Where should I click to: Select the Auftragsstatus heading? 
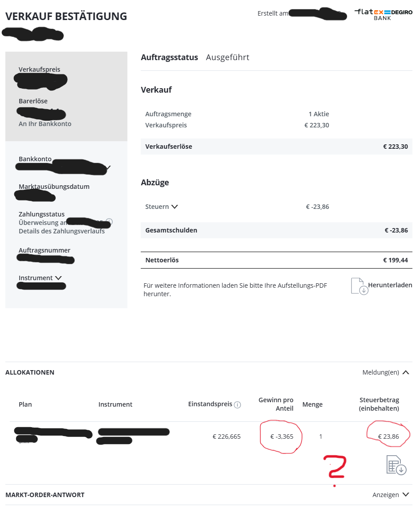tap(169, 57)
